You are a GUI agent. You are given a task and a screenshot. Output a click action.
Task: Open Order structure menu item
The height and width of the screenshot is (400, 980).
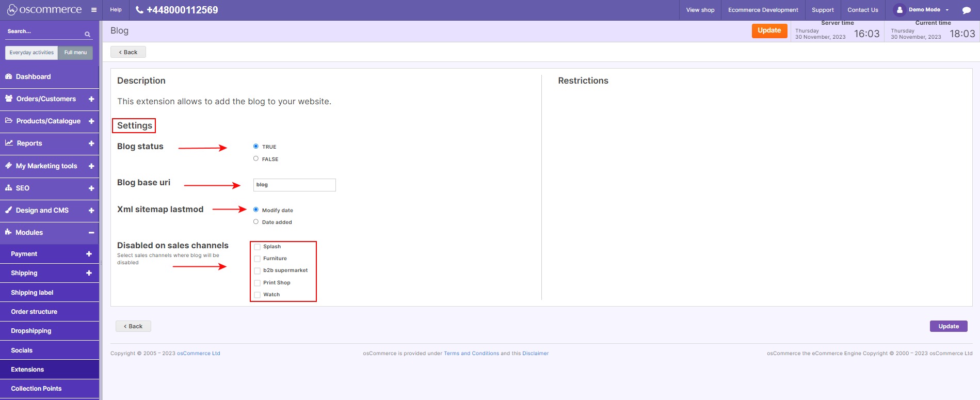(x=50, y=312)
